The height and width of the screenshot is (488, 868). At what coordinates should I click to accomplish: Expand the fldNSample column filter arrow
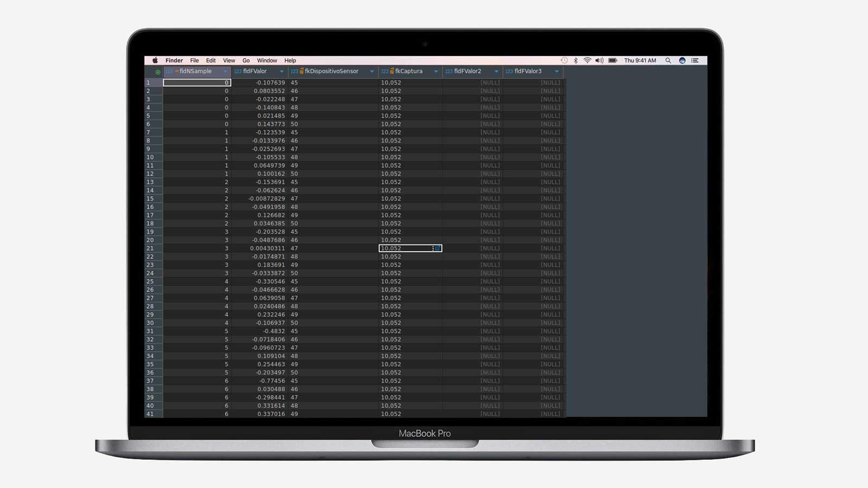tap(225, 72)
